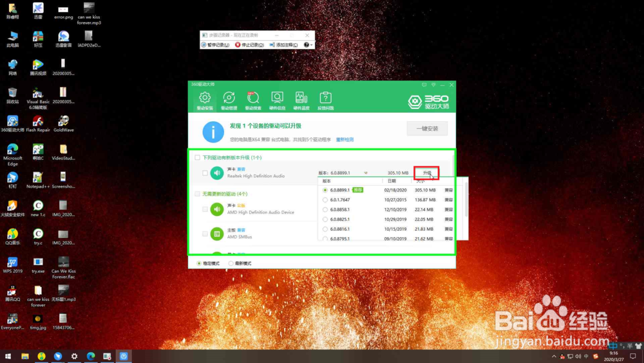Collapse the 版本 6.0.8899.1 dropdown arrow
Viewport: 644px width, 363px height.
(x=366, y=173)
